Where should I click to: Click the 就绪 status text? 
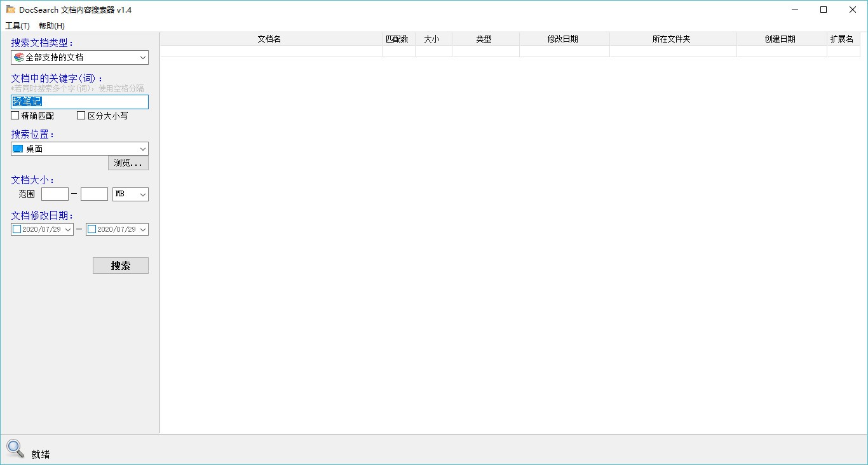(x=41, y=454)
